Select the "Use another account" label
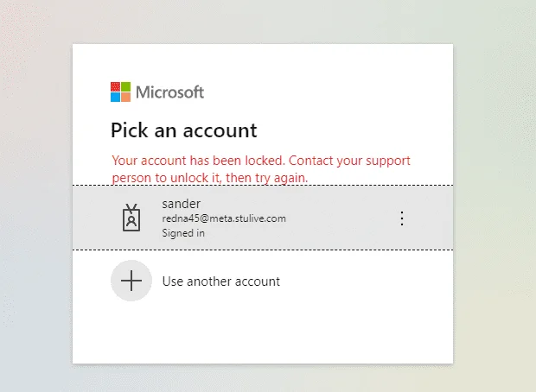The height and width of the screenshot is (392, 536). pyautogui.click(x=221, y=281)
